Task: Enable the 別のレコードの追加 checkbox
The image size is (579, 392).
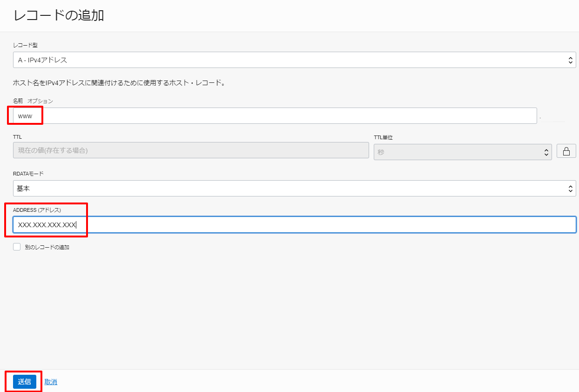Action: 16,247
